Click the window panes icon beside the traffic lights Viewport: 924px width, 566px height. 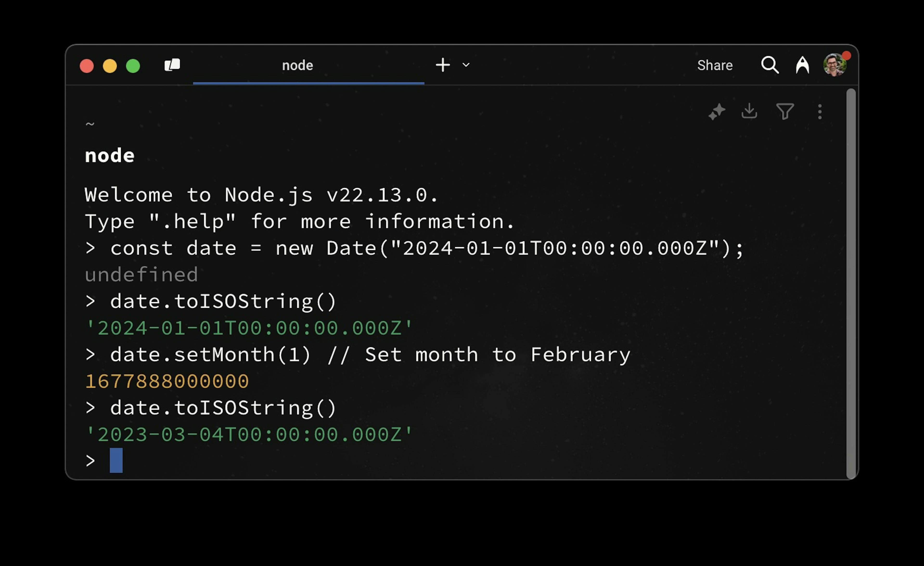click(172, 65)
